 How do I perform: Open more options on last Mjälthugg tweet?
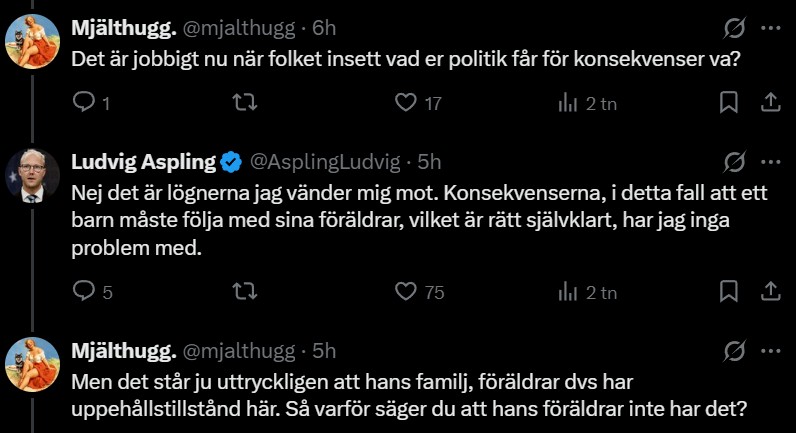click(x=771, y=351)
